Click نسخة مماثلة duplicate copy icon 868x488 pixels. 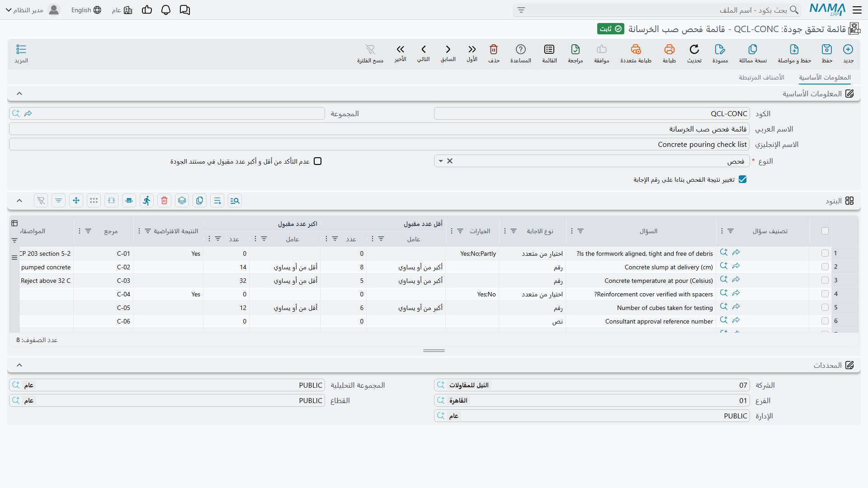tap(753, 49)
